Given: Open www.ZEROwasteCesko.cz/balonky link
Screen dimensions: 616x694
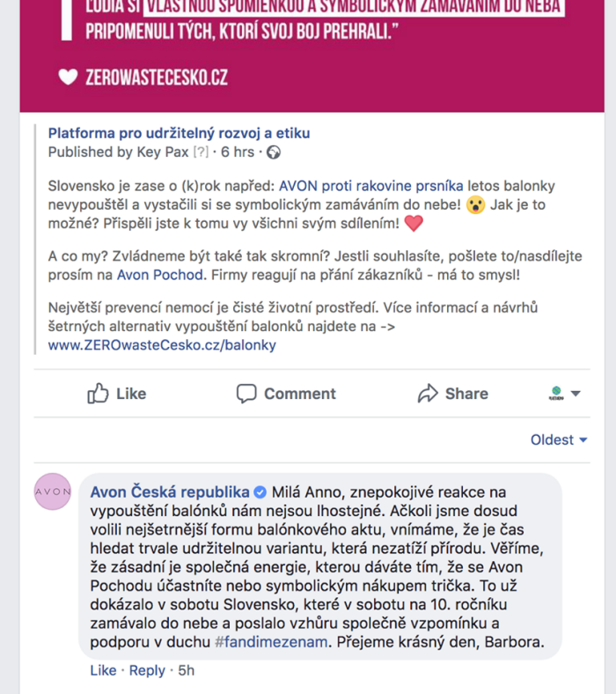Looking at the screenshot, I should [x=162, y=345].
